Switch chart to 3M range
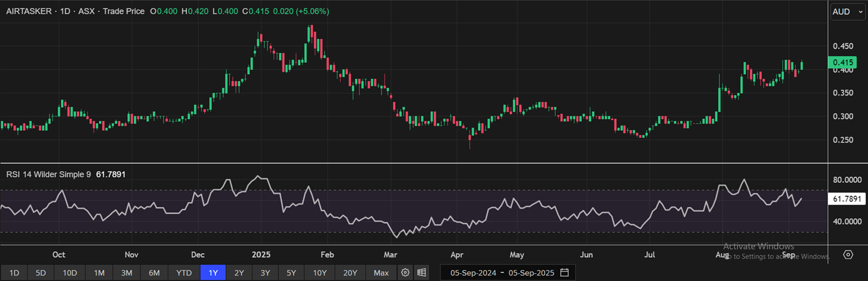 click(127, 273)
